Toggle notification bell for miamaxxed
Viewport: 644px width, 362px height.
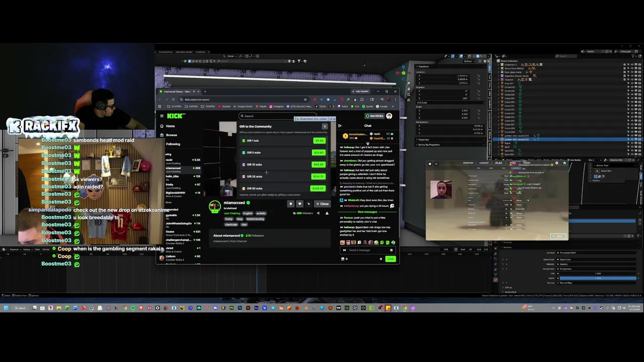(x=291, y=204)
